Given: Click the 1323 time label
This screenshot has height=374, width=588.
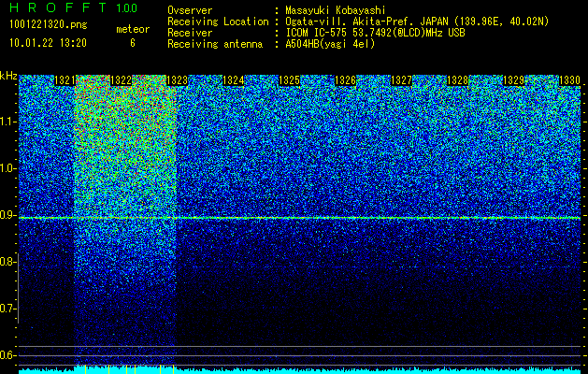Looking at the screenshot, I should 177,80.
